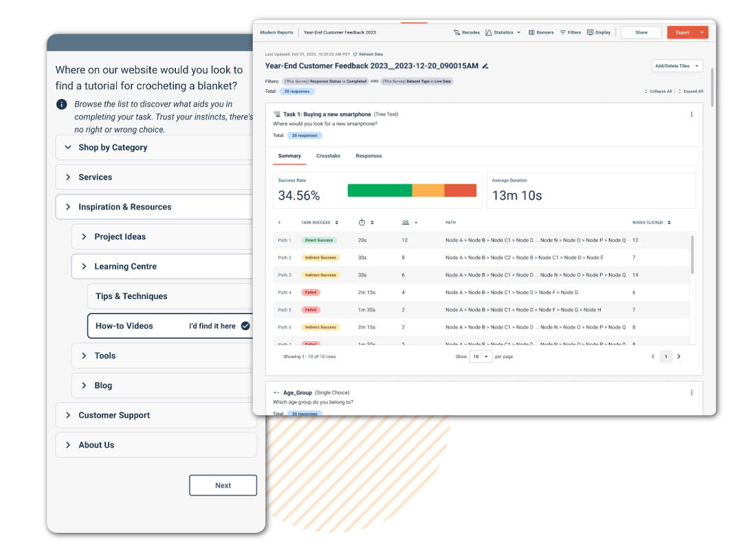Click the pencil icon to edit report title
The height and width of the screenshot is (550, 756).
[485, 66]
